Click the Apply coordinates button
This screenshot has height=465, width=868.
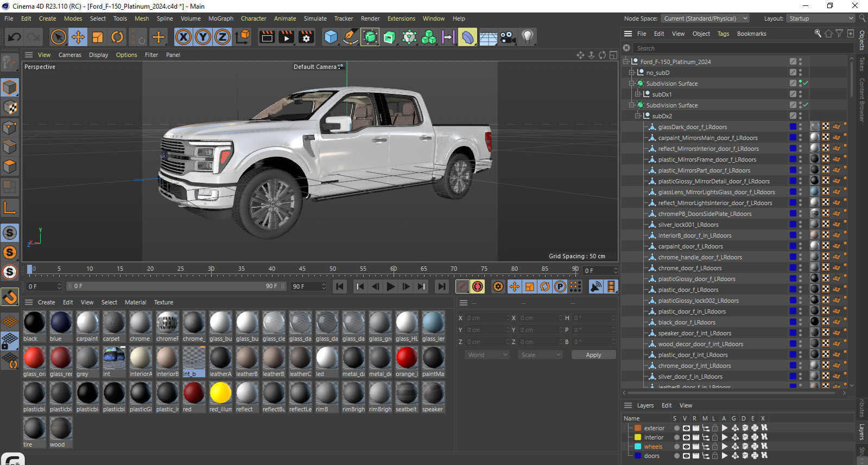[x=593, y=355]
